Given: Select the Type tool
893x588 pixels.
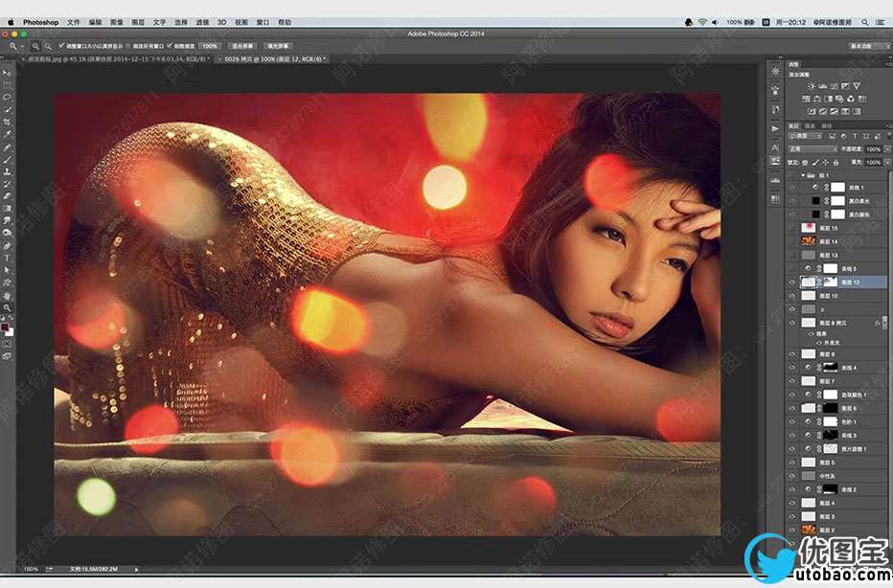Looking at the screenshot, I should pyautogui.click(x=8, y=260).
